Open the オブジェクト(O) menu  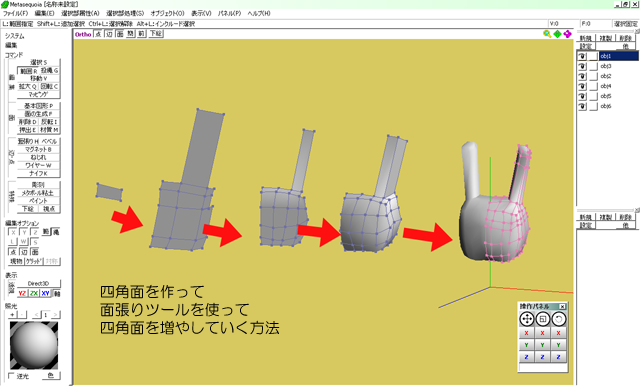point(167,13)
